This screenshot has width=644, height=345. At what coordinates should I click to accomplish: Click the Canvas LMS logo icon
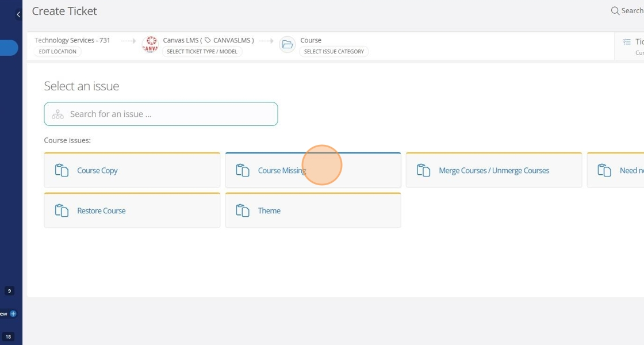150,45
